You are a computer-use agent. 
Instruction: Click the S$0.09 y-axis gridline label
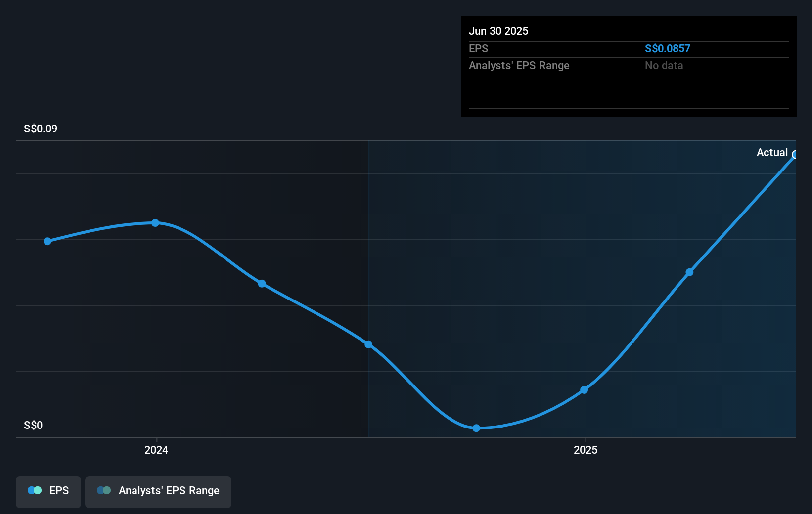pyautogui.click(x=40, y=128)
